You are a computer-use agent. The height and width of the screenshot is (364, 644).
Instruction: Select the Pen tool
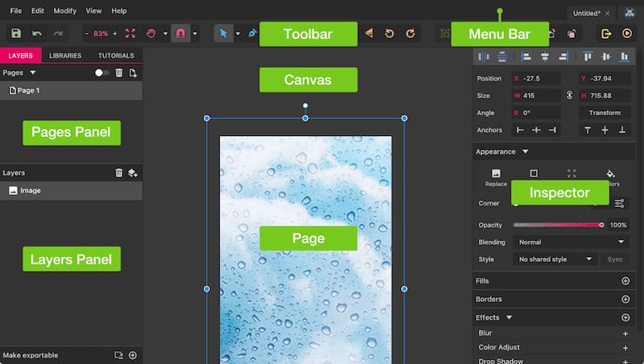252,33
